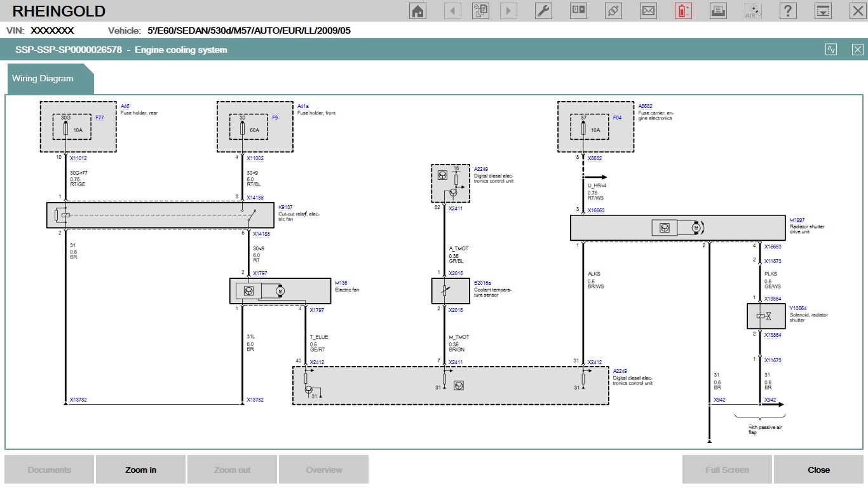Click the Zoom out button
This screenshot has width=868, height=488.
click(233, 470)
